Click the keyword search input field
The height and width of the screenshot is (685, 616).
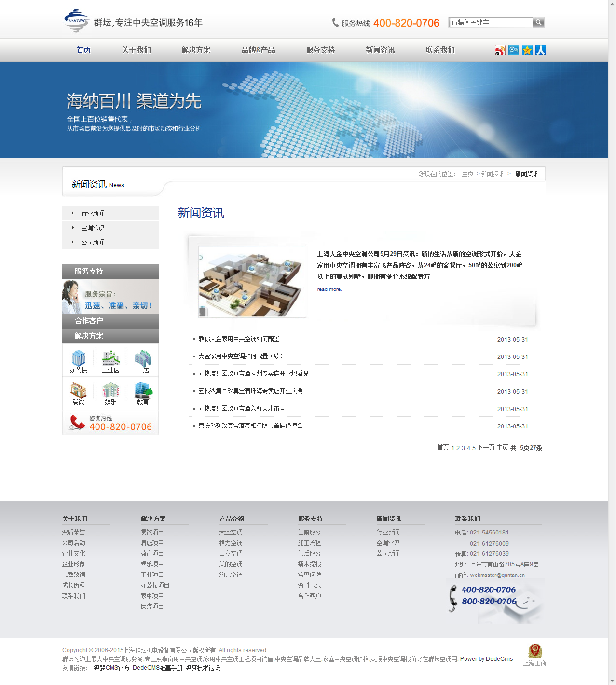coord(490,22)
